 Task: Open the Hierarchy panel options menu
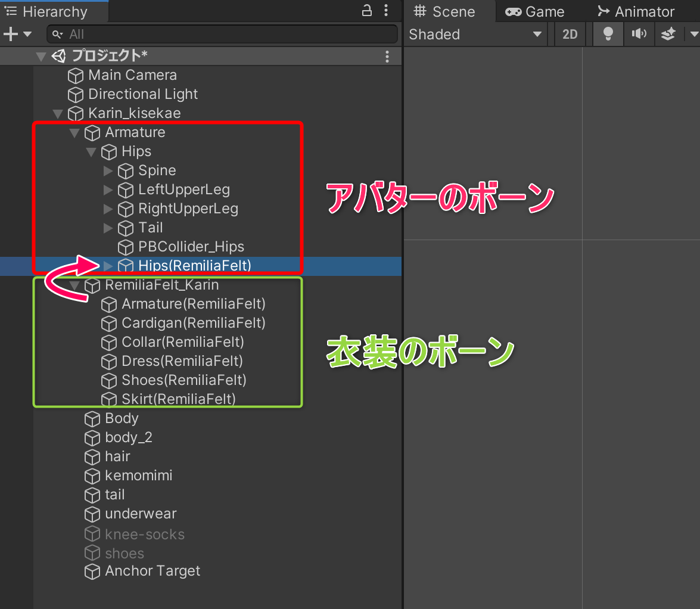click(386, 11)
